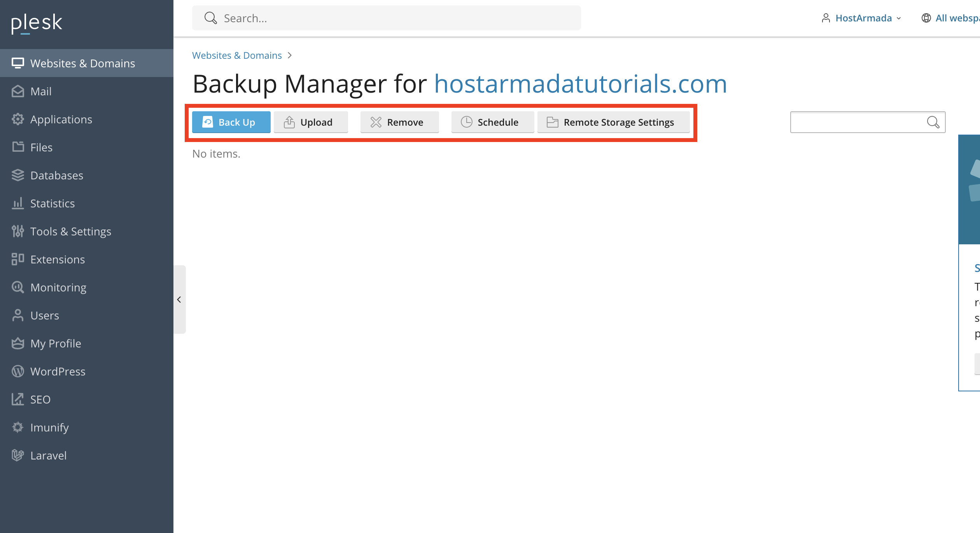This screenshot has height=533, width=980.
Task: Click the WordPress logo icon
Action: pos(18,371)
